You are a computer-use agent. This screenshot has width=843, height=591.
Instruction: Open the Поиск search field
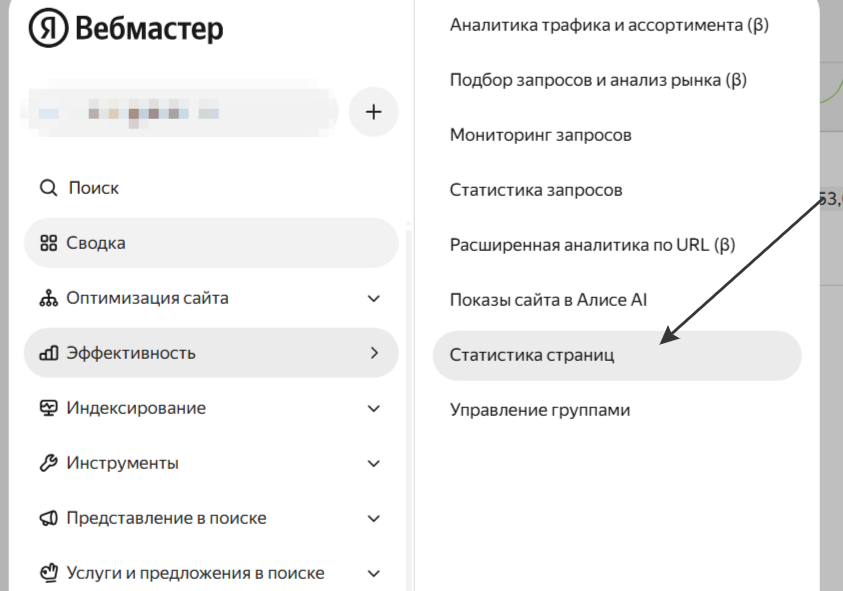(211, 188)
